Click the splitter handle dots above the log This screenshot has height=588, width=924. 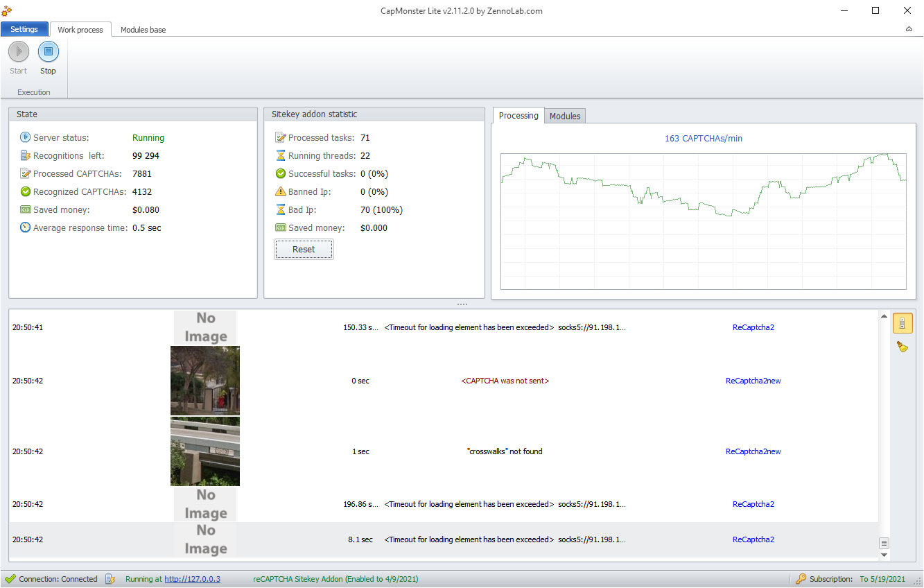pyautogui.click(x=462, y=304)
